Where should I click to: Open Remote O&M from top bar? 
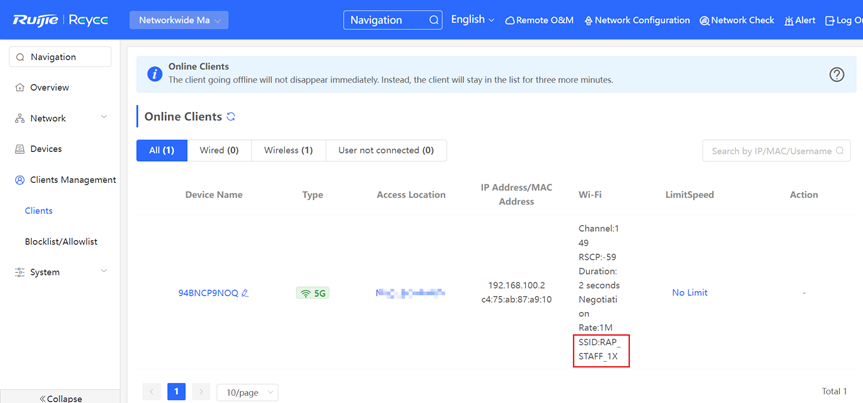point(540,20)
